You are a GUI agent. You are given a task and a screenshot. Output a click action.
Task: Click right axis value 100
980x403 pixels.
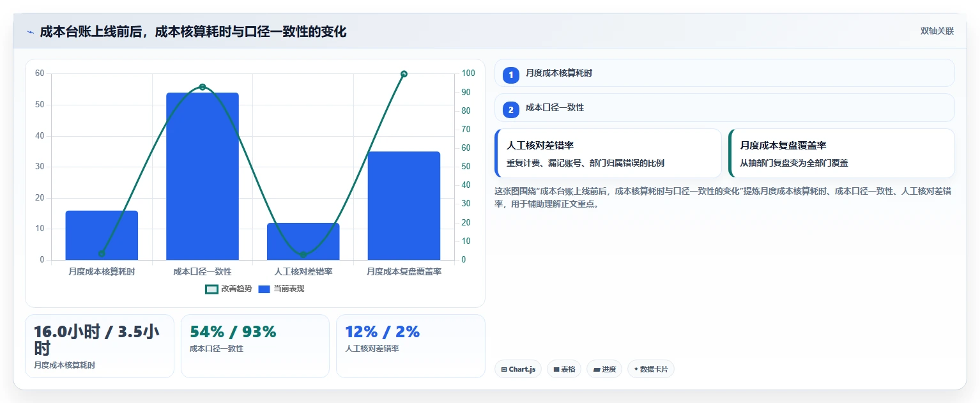pos(468,73)
